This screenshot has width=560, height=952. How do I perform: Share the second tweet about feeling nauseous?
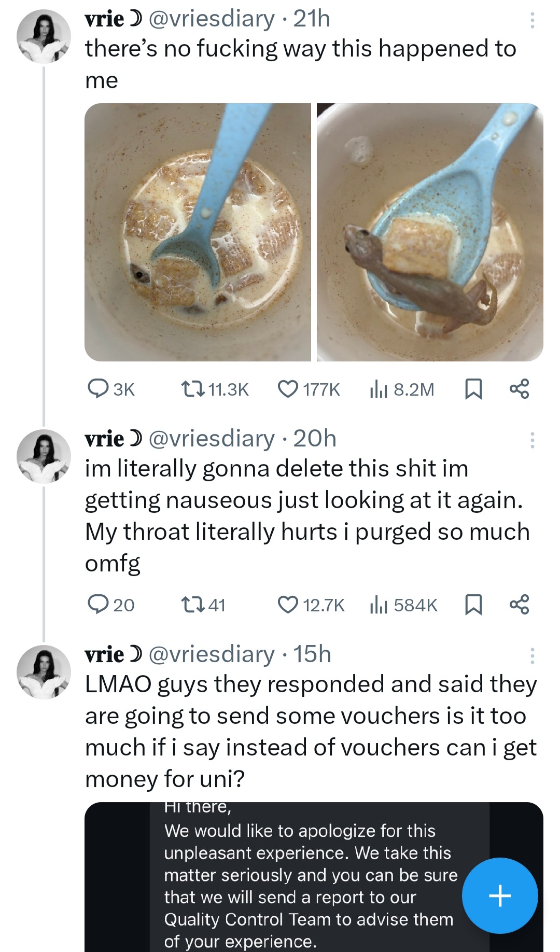519,605
